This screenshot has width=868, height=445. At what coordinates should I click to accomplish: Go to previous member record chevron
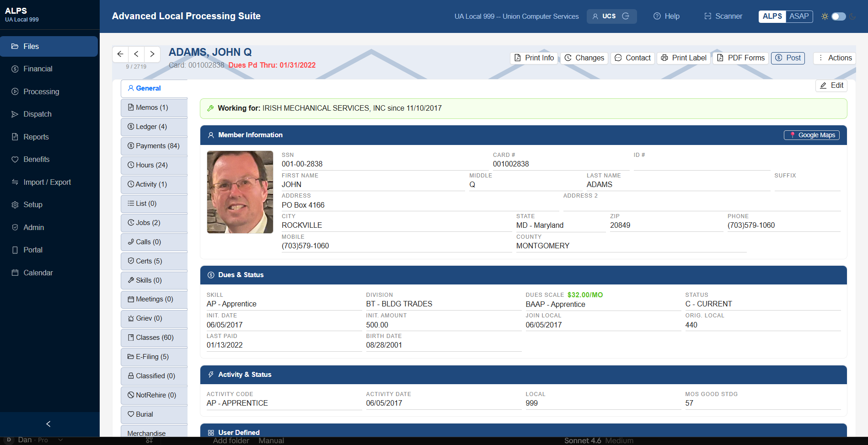tap(136, 54)
